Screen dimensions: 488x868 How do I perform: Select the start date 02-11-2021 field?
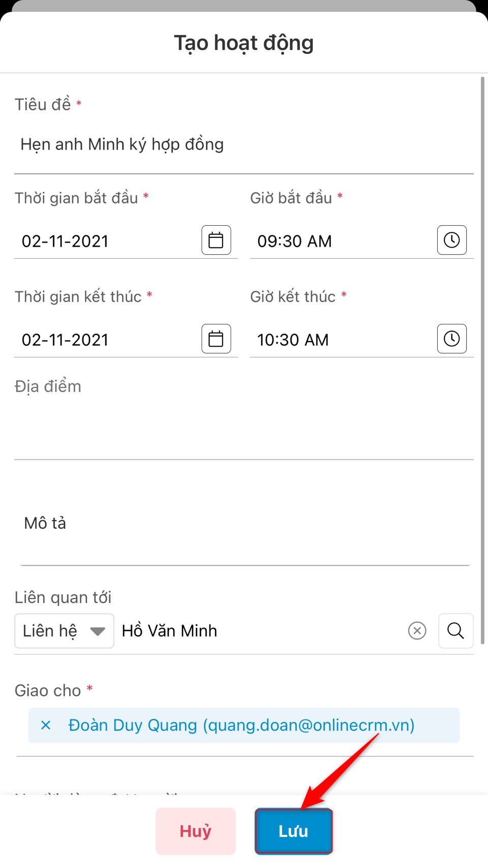pos(107,241)
